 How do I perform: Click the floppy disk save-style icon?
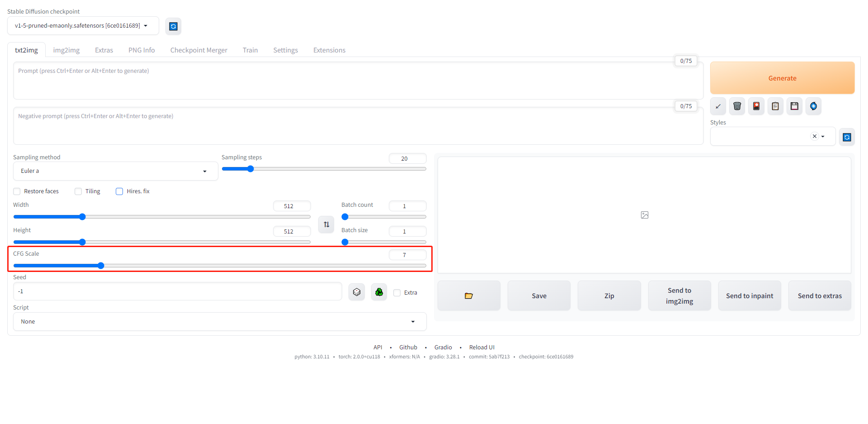click(794, 106)
